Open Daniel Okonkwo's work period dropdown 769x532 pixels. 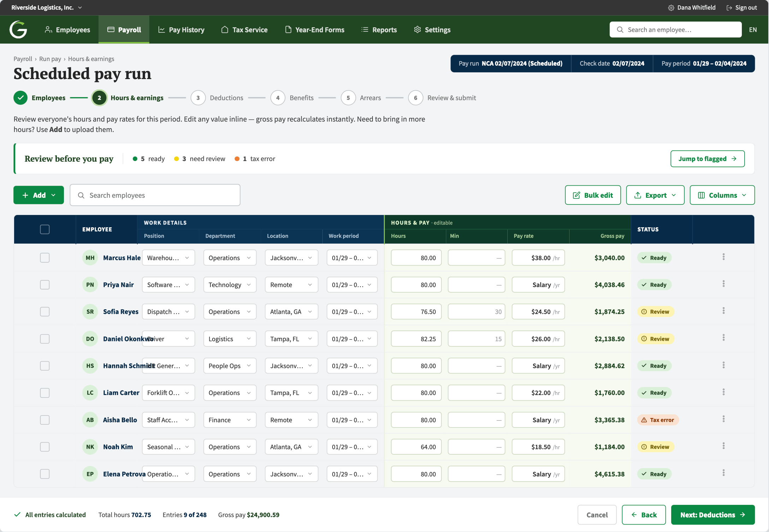point(352,339)
